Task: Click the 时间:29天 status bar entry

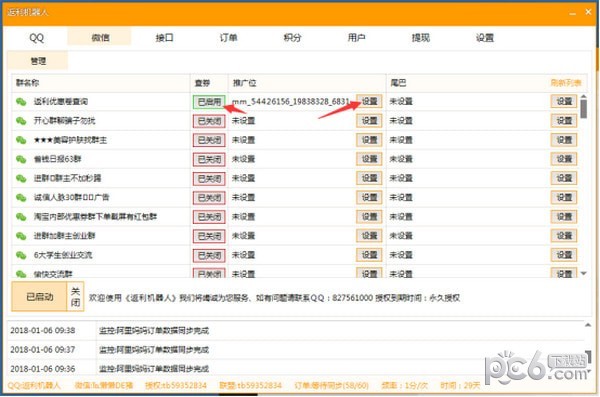Action: coord(460,386)
